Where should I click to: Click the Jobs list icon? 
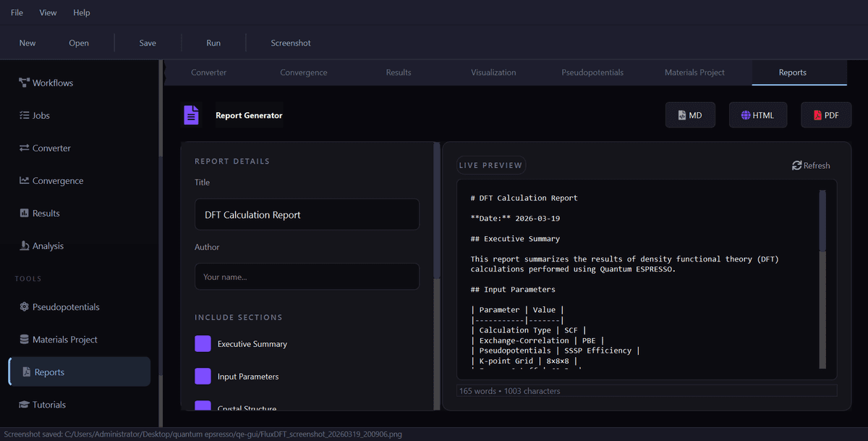(24, 115)
